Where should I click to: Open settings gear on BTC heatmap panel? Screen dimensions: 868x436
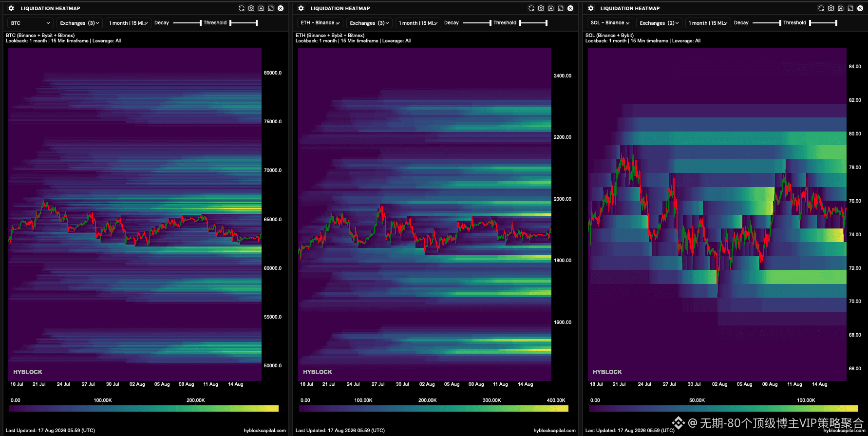11,8
